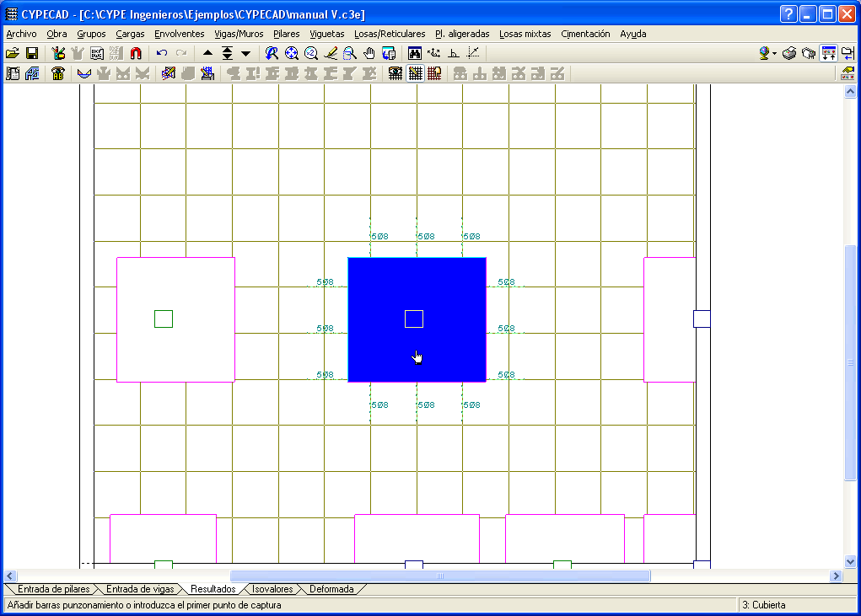The width and height of the screenshot is (861, 616).
Task: Click the globe icon in toolbar
Action: [764, 53]
